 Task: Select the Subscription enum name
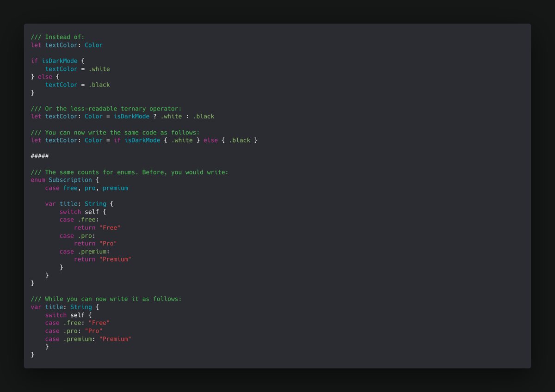click(x=70, y=180)
